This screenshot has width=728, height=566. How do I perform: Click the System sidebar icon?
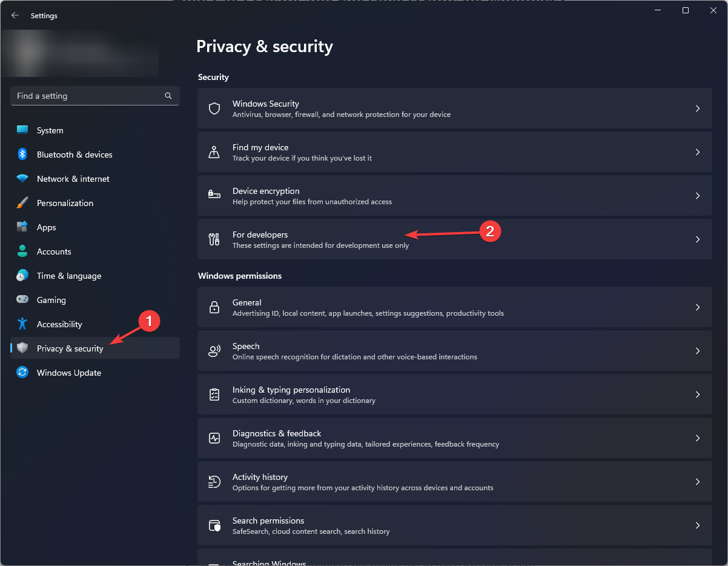point(22,130)
